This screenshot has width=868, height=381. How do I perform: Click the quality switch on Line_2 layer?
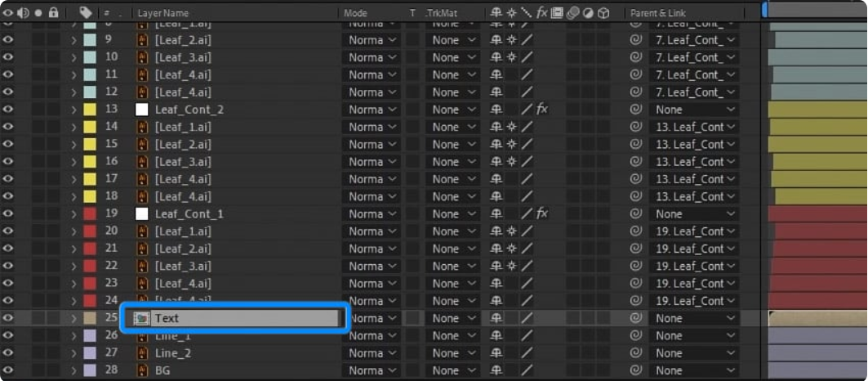click(527, 352)
